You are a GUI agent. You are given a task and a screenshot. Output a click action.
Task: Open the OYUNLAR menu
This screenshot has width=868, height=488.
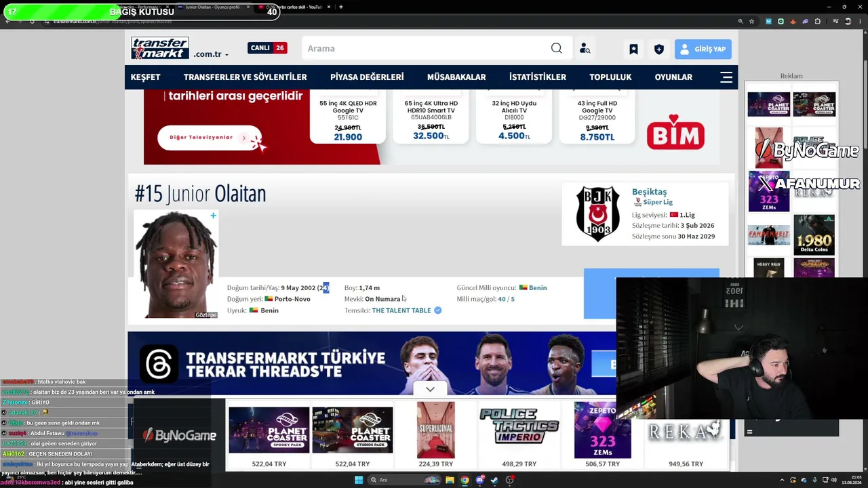[673, 77]
